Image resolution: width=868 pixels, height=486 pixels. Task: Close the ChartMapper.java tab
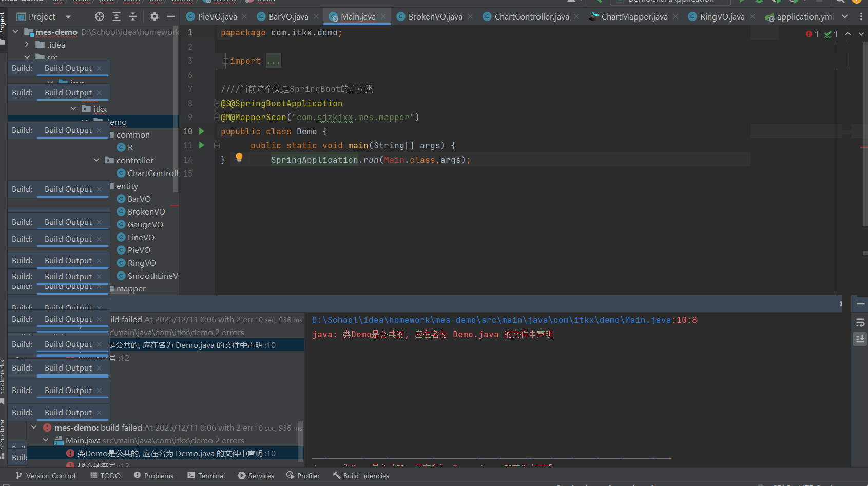pyautogui.click(x=676, y=16)
